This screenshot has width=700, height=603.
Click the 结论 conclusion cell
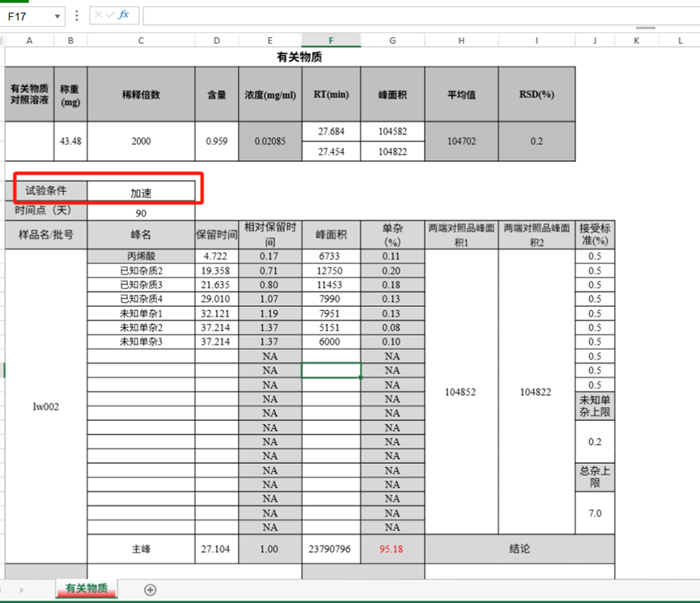pyautogui.click(x=519, y=549)
